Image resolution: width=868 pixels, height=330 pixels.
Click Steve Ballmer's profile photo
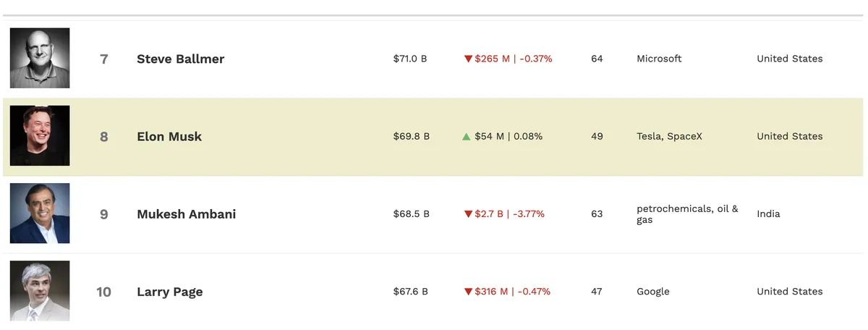[x=40, y=58]
